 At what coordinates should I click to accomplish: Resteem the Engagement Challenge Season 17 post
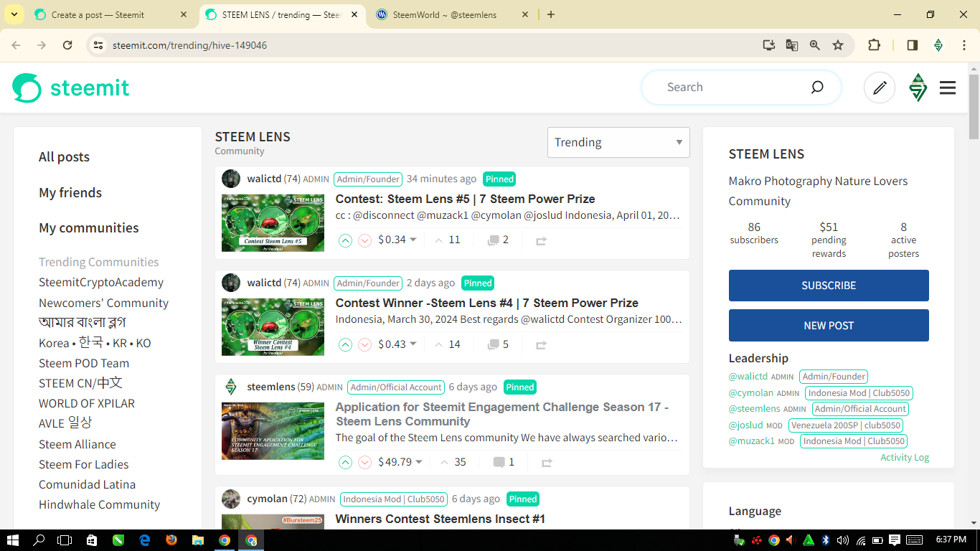tap(547, 463)
